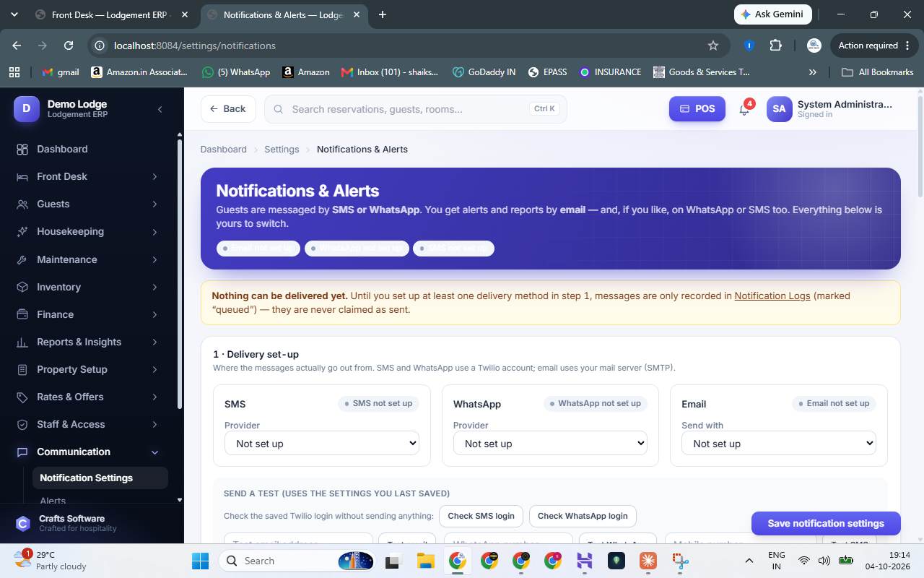The width and height of the screenshot is (924, 578).
Task: Select Notification Settings in the sidebar
Action: tap(100, 478)
